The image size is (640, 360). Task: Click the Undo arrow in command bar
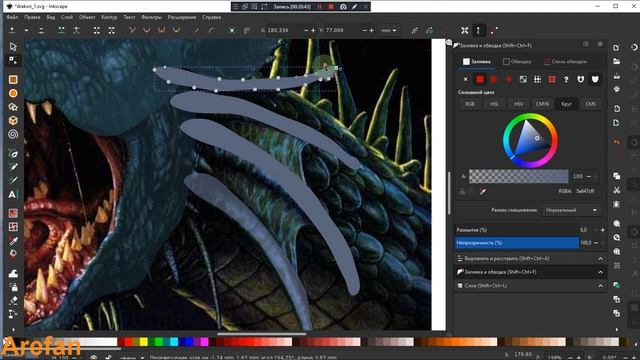pos(616,142)
